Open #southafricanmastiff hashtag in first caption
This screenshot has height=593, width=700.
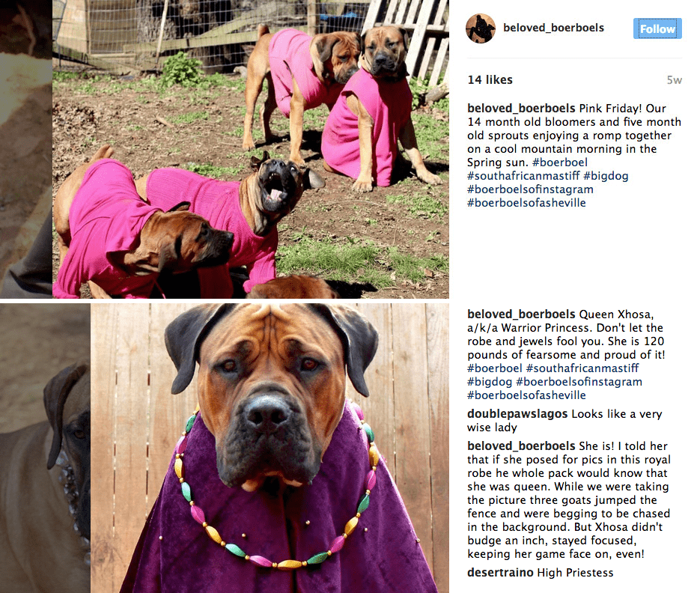[523, 176]
